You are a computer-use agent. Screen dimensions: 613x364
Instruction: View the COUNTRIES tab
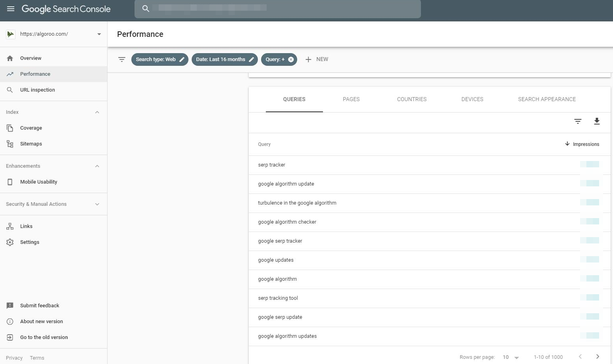[x=411, y=99]
